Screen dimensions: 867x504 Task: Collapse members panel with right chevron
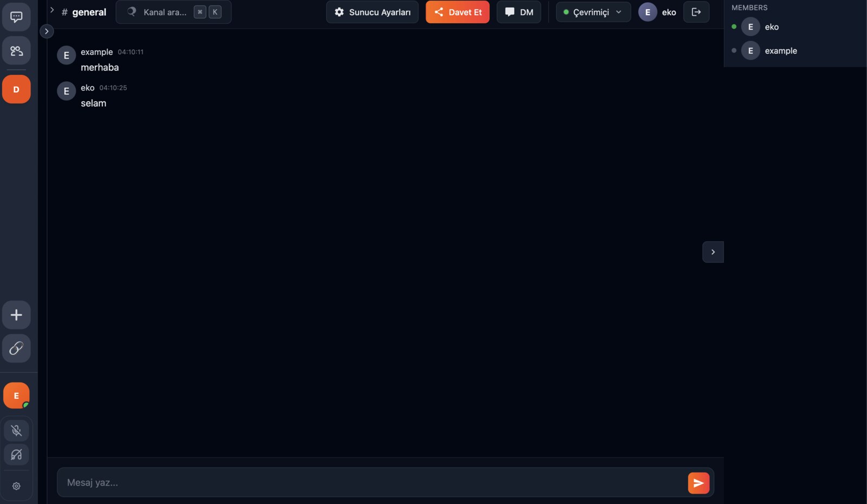713,252
